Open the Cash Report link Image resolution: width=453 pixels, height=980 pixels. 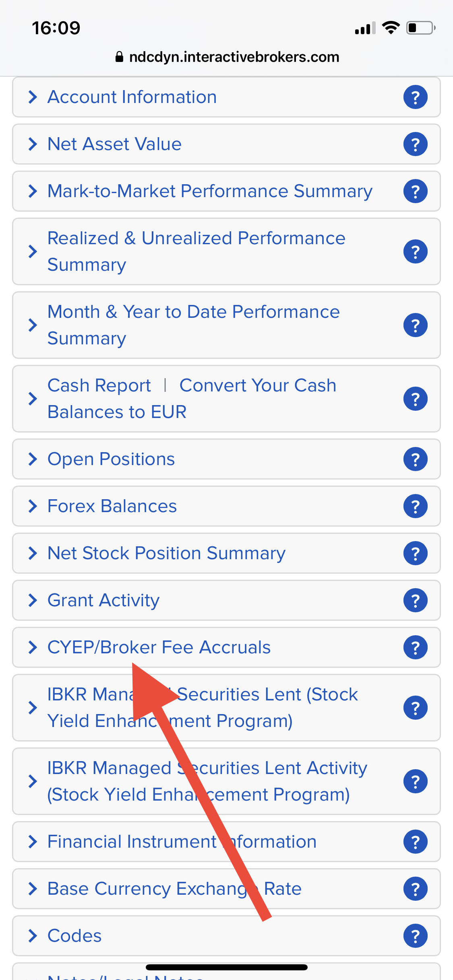(99, 386)
